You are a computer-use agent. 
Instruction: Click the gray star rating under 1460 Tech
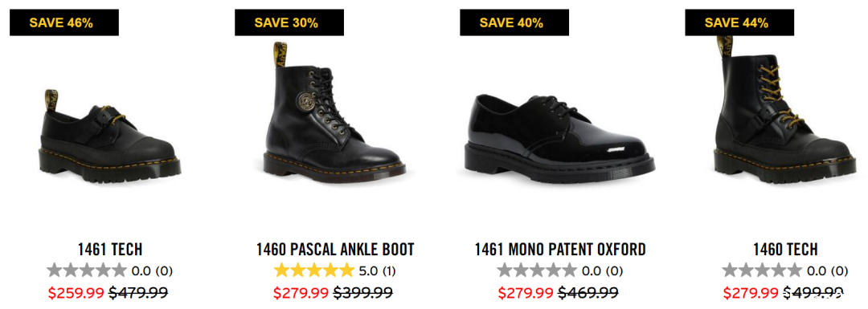click(762, 270)
